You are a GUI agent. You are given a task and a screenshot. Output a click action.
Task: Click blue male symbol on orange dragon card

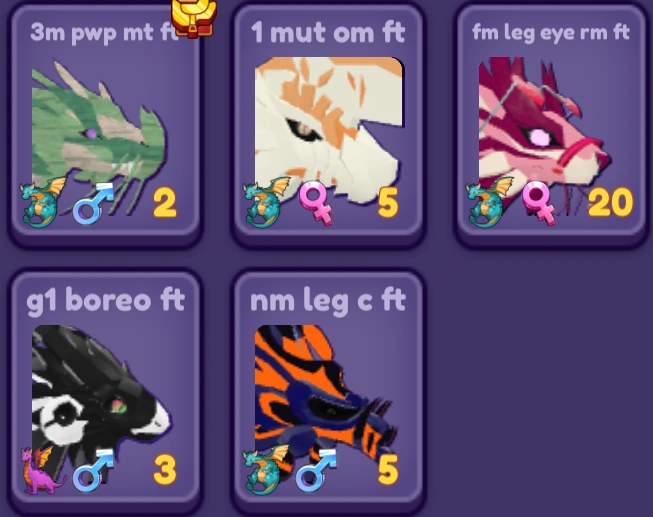pyautogui.click(x=317, y=470)
